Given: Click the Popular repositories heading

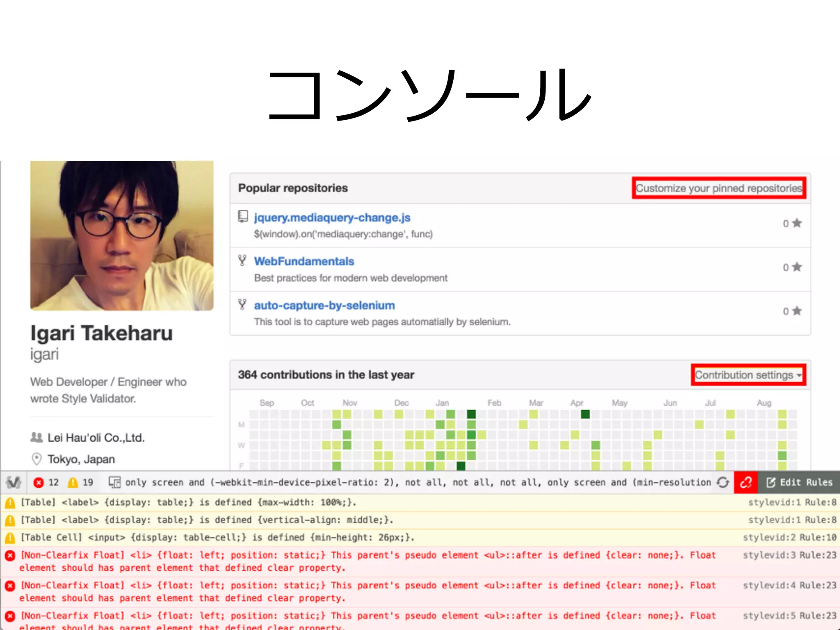Looking at the screenshot, I should (293, 188).
